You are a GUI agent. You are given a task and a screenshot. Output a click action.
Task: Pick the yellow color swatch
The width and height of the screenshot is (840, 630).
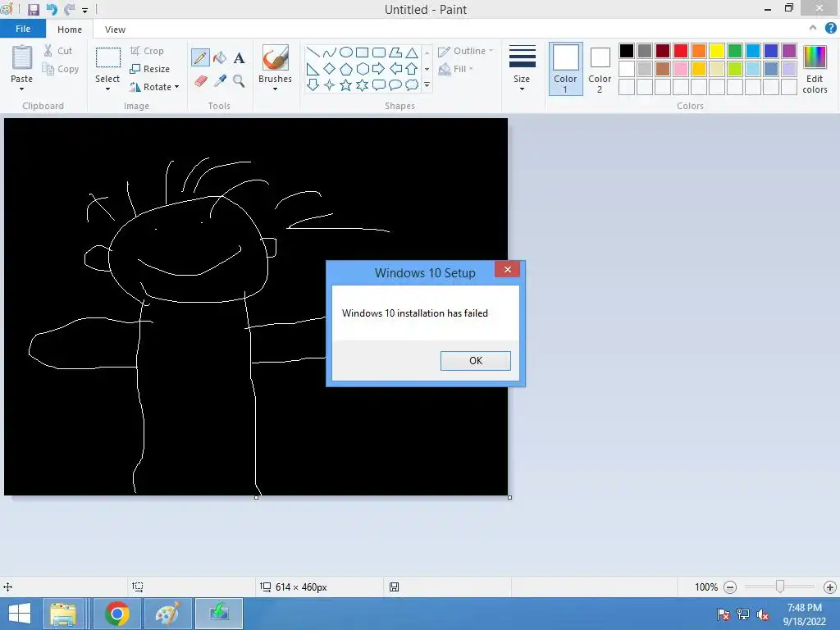point(717,51)
